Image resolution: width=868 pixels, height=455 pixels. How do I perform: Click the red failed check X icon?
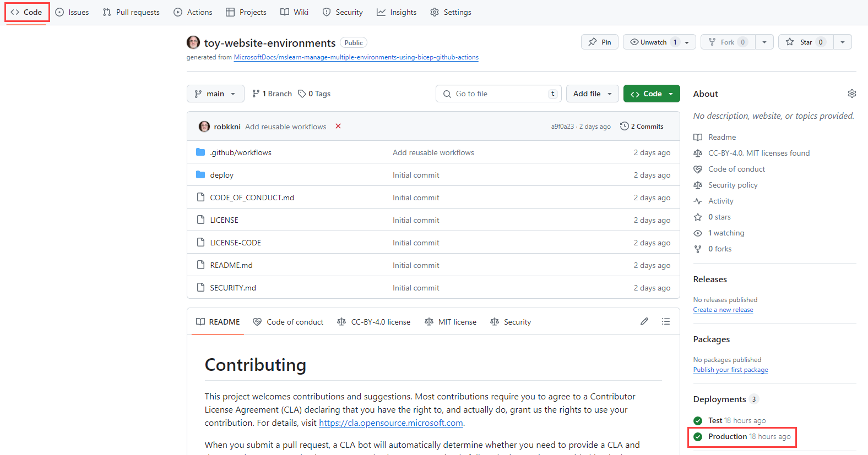pyautogui.click(x=338, y=126)
